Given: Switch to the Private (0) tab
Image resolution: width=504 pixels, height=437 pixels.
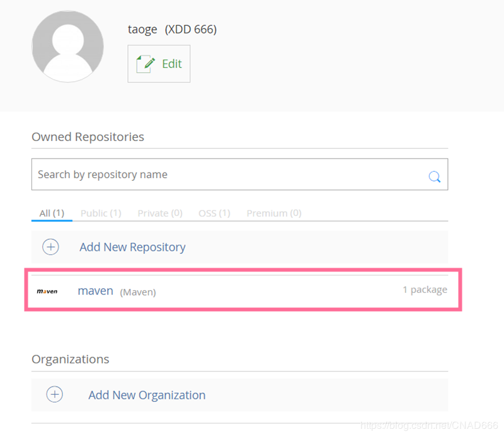Looking at the screenshot, I should (x=160, y=213).
